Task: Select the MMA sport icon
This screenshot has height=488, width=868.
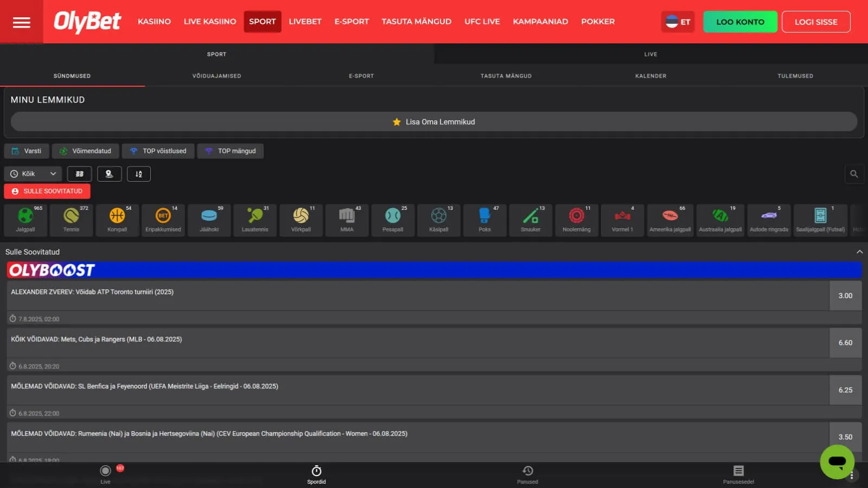Action: click(x=347, y=220)
